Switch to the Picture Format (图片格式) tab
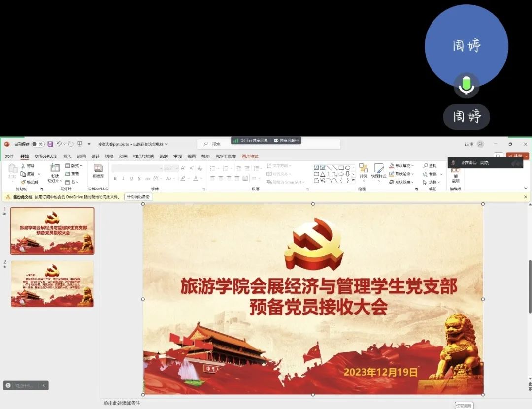 [x=250, y=157]
